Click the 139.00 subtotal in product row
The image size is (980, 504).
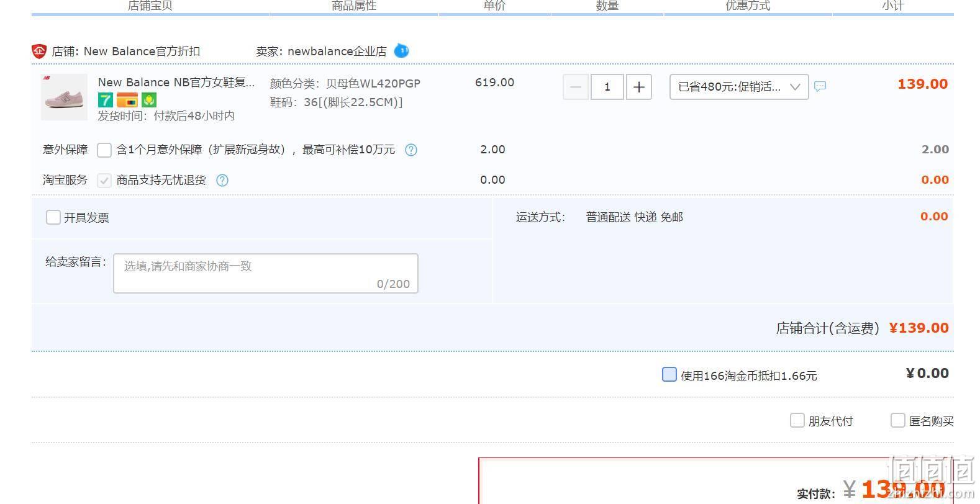click(922, 84)
